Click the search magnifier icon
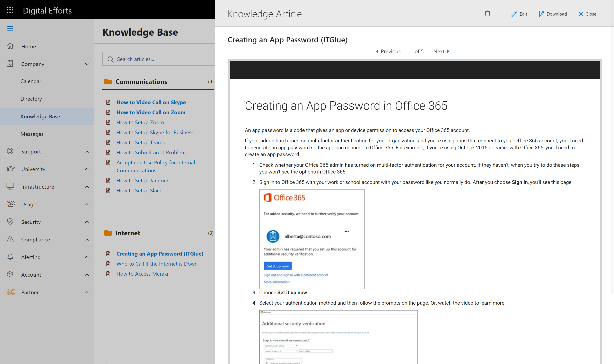 (110, 59)
